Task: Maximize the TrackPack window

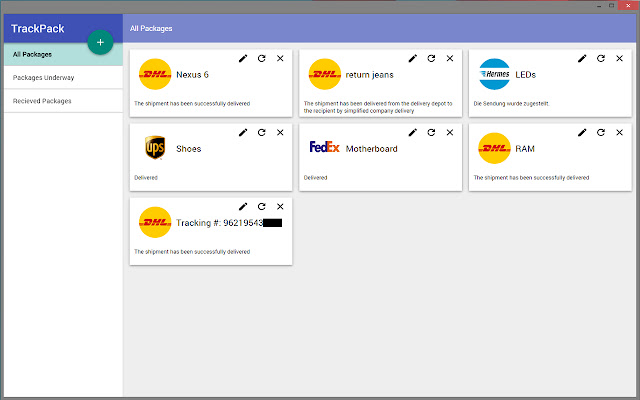Action: 611,6
